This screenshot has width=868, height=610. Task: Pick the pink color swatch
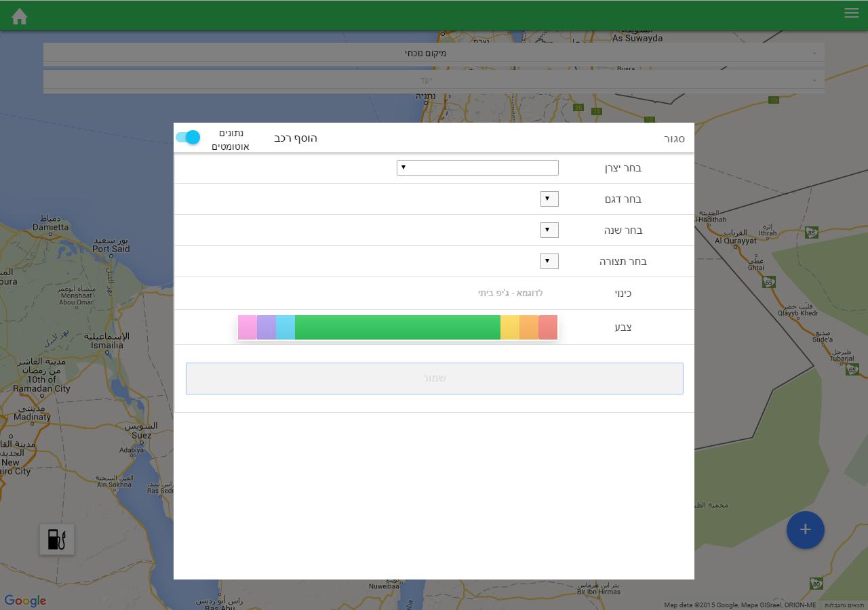point(248,327)
